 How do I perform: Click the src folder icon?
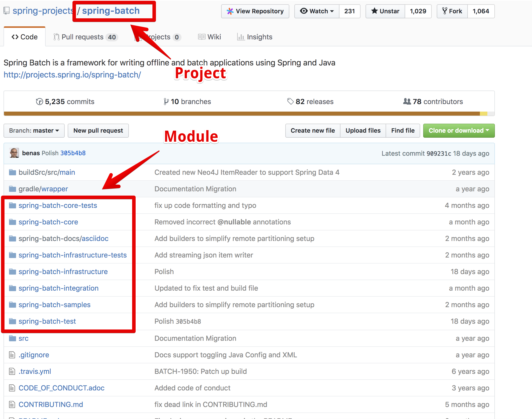point(12,338)
